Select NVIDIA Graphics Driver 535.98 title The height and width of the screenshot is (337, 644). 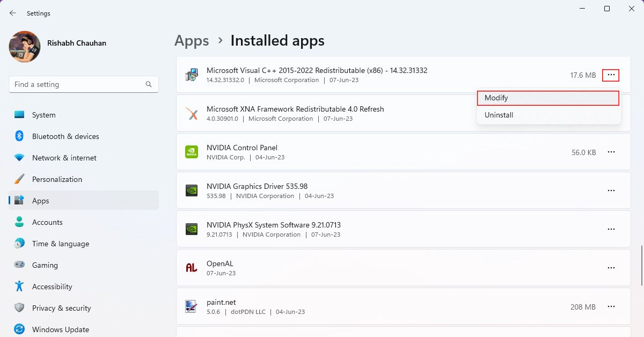[x=257, y=186]
